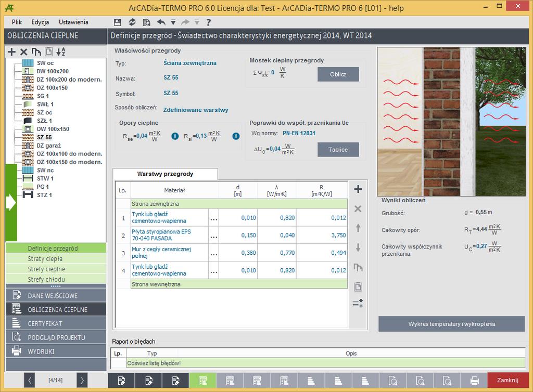Move layer up with arrow icon
533x392 pixels.
pyautogui.click(x=358, y=228)
